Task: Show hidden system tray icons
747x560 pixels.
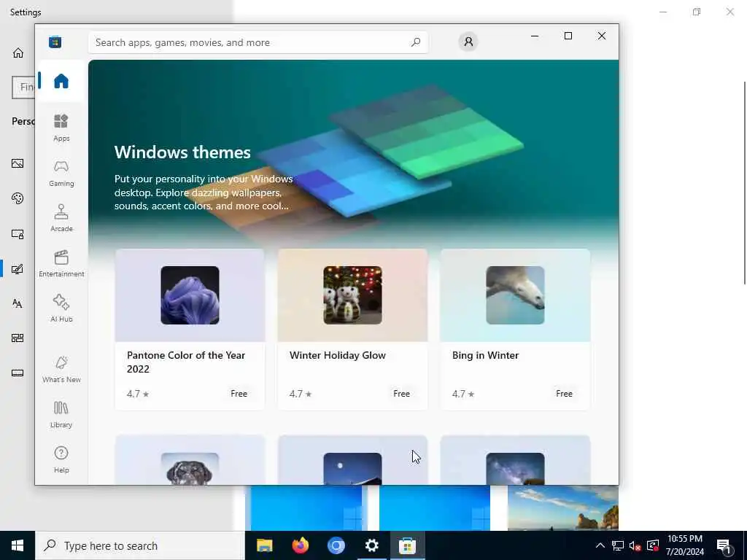Action: tap(600, 545)
